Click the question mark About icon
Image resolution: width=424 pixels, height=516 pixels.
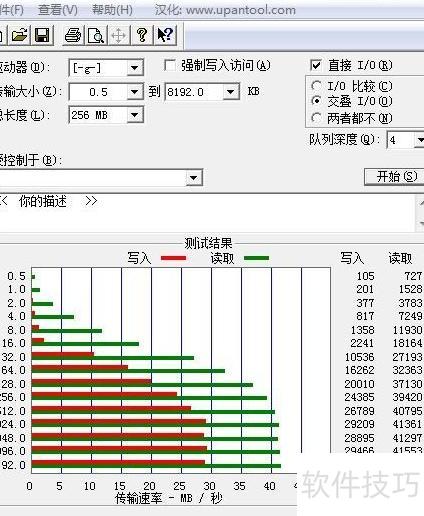tap(142, 35)
